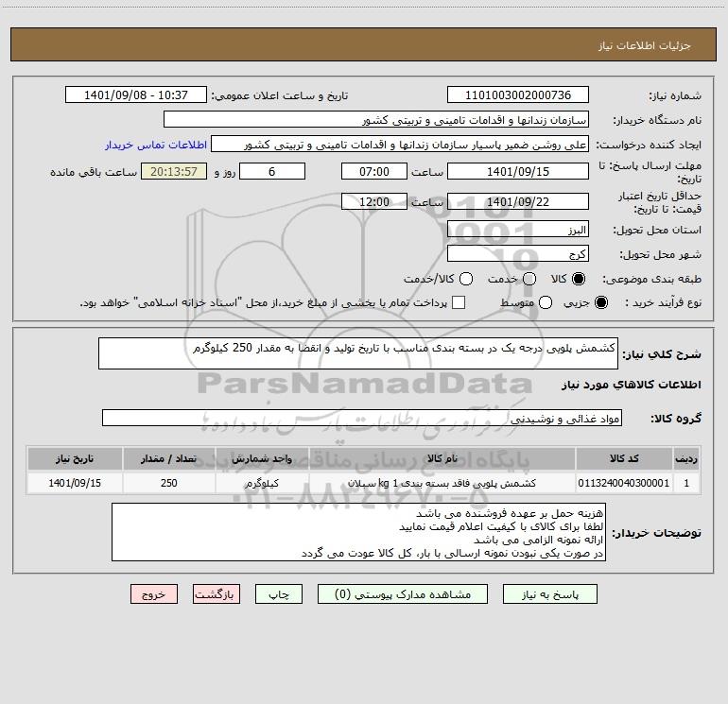The image size is (728, 704).
Task: View attached documents button
Action: click(x=403, y=594)
